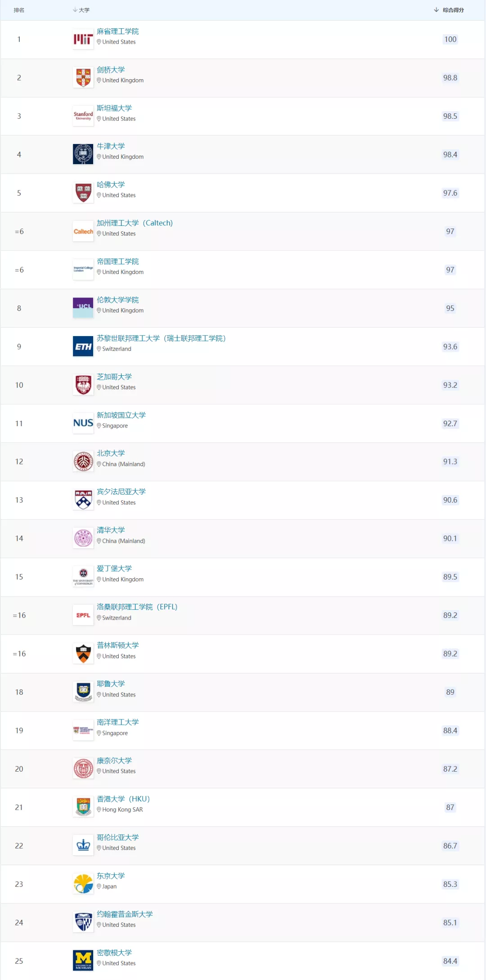The image size is (486, 980).
Task: Click 南洋理工大学 logo thumbnail
Action: click(x=83, y=730)
